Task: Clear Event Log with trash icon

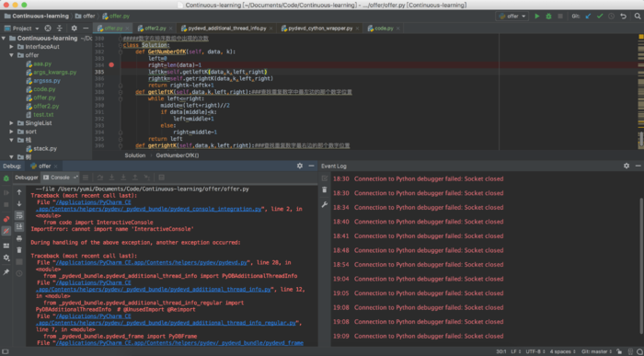Action: (x=325, y=190)
